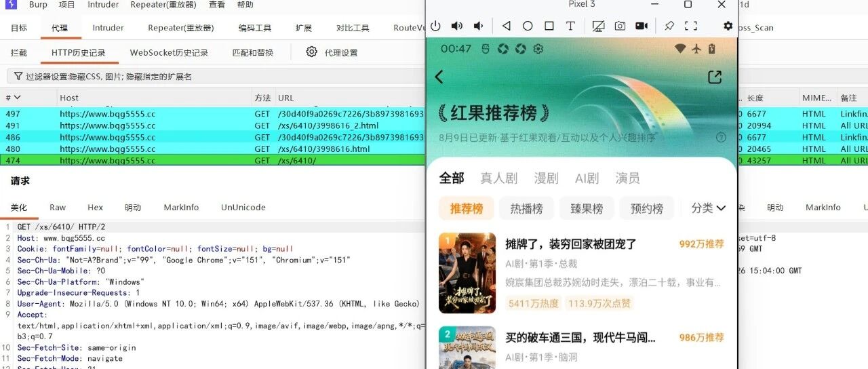Open the drama titled 摊牌了，装穷回家被团宠了
This screenshot has height=369, width=868.
pyautogui.click(x=571, y=244)
